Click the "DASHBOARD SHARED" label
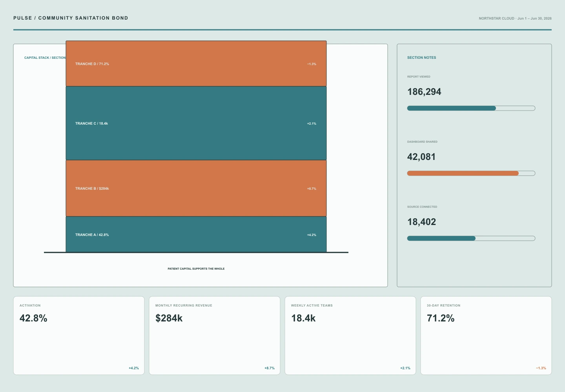This screenshot has height=392, width=565. [422, 142]
